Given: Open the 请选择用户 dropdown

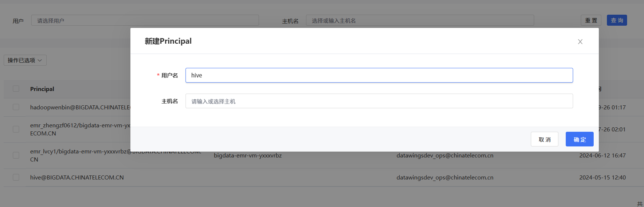Looking at the screenshot, I should pyautogui.click(x=145, y=20).
